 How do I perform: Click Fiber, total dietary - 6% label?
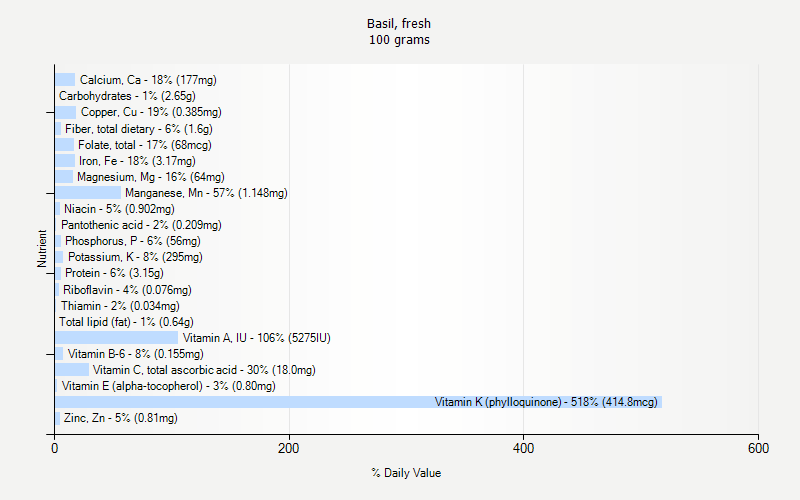139,129
